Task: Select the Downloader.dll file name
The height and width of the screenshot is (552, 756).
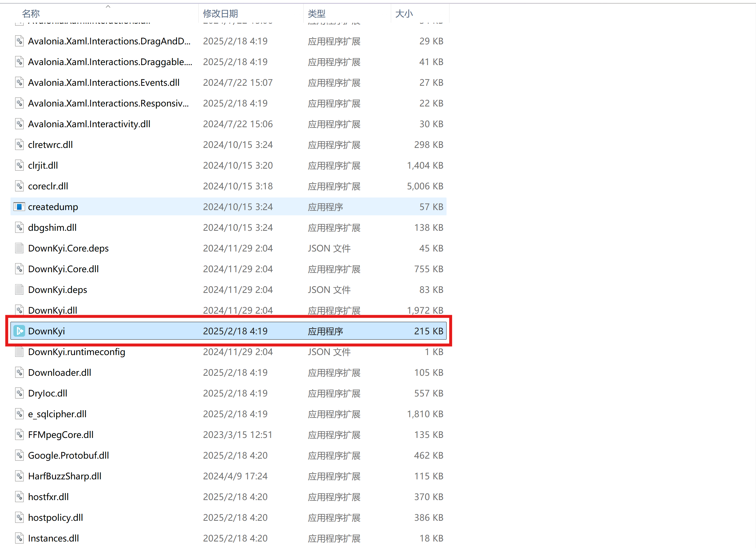Action: [x=60, y=373]
